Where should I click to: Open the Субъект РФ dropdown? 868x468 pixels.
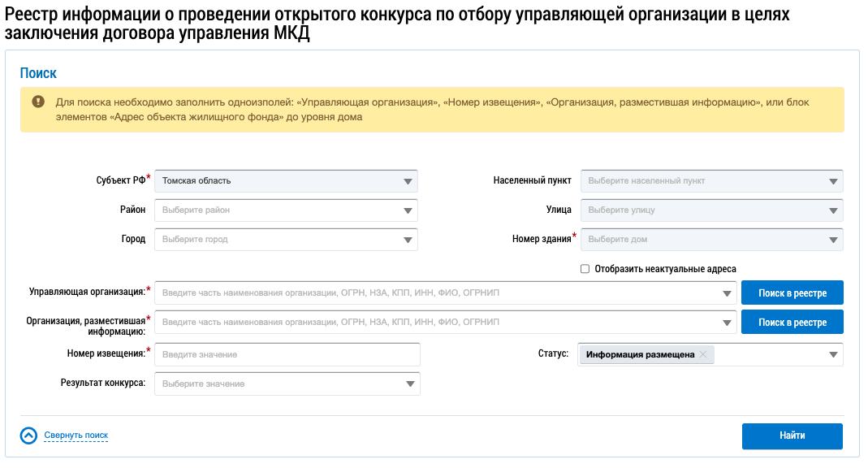coord(285,180)
